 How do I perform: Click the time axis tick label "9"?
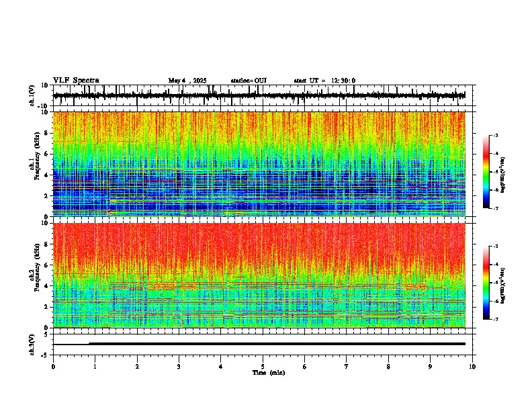pos(430,367)
